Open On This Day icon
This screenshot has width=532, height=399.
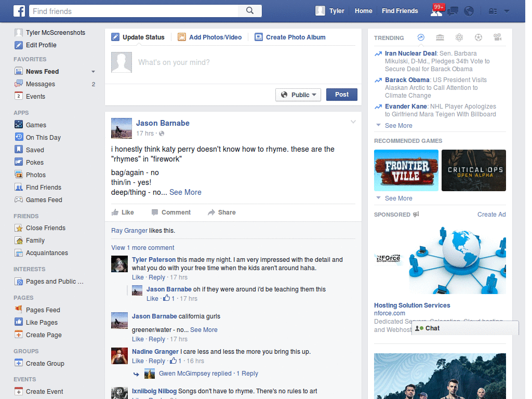coord(19,137)
